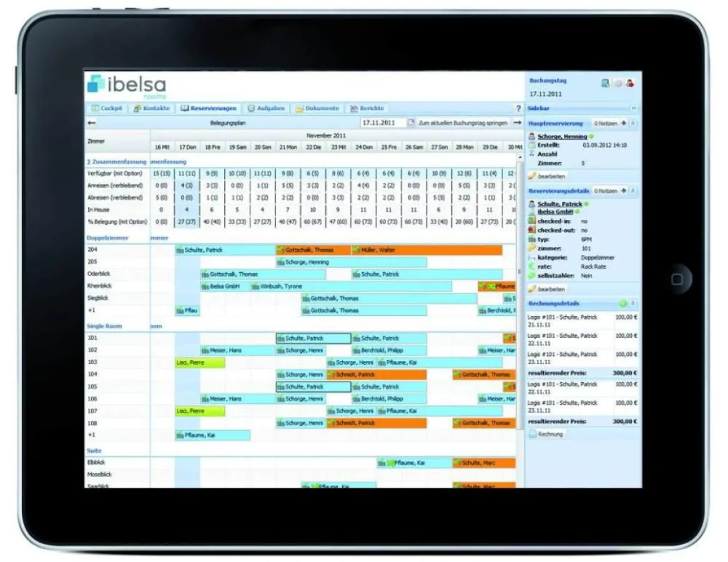Toggle the checked-out status indicator

pos(531,230)
